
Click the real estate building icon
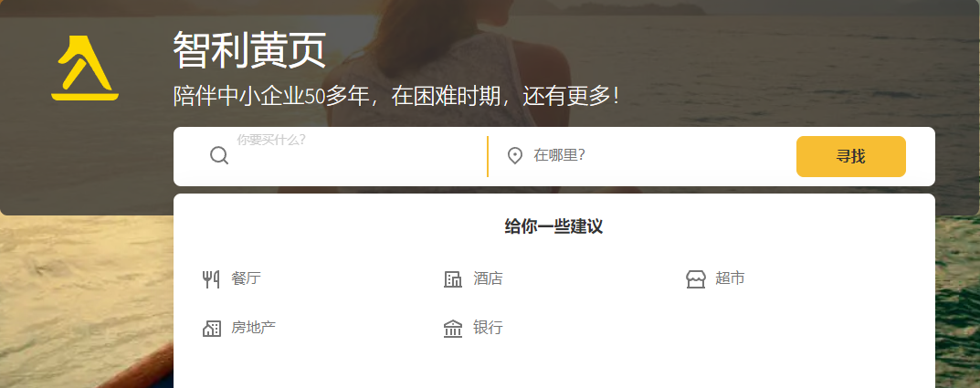pyautogui.click(x=212, y=328)
